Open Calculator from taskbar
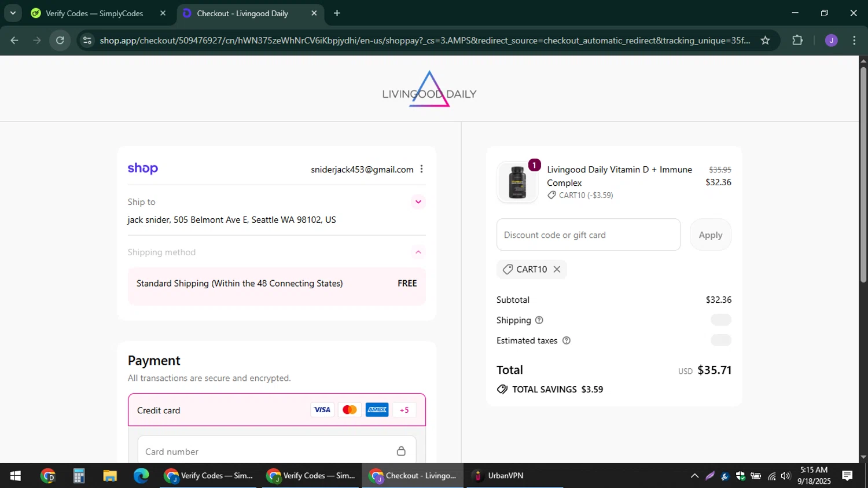The width and height of the screenshot is (868, 488). [79, 476]
